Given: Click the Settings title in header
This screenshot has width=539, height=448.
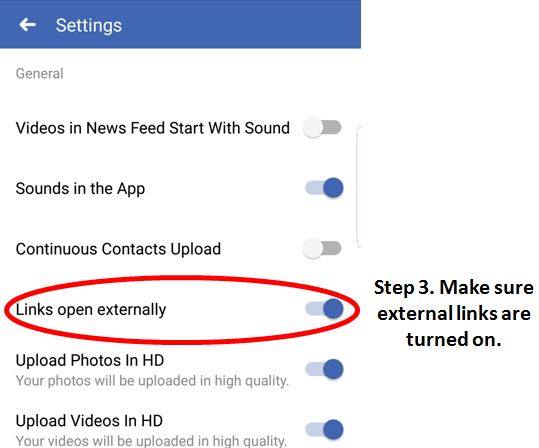Looking at the screenshot, I should pyautogui.click(x=89, y=25).
